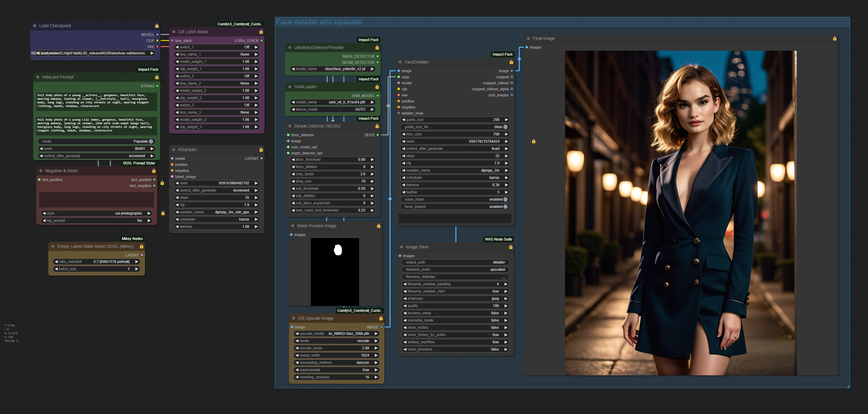This screenshot has width=868, height=414.
Task: Click the filename_prefix field showing upscaled
Action: pos(455,270)
